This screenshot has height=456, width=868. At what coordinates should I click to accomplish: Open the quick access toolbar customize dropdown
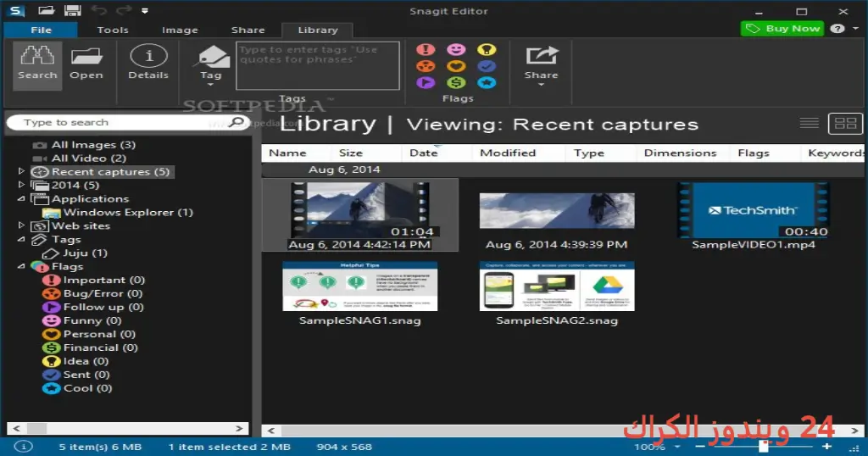pos(144,10)
